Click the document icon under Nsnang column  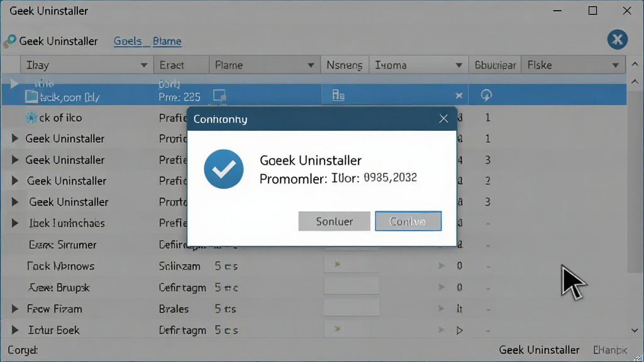(338, 96)
